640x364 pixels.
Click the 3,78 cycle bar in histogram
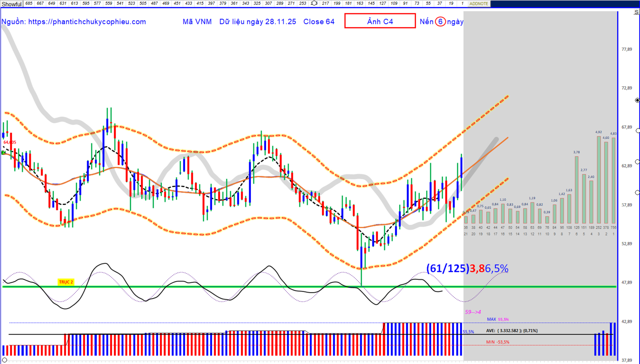point(576,189)
